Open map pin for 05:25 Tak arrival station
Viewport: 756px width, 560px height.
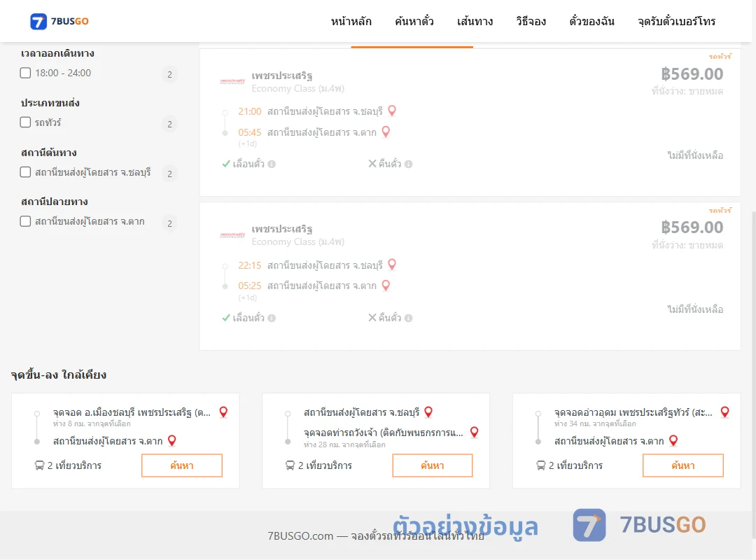coord(386,285)
